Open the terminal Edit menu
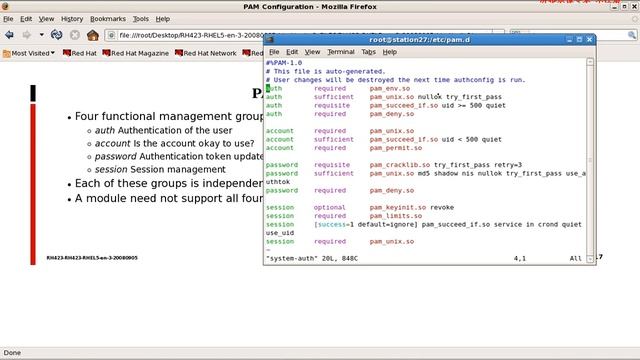 [x=292, y=52]
